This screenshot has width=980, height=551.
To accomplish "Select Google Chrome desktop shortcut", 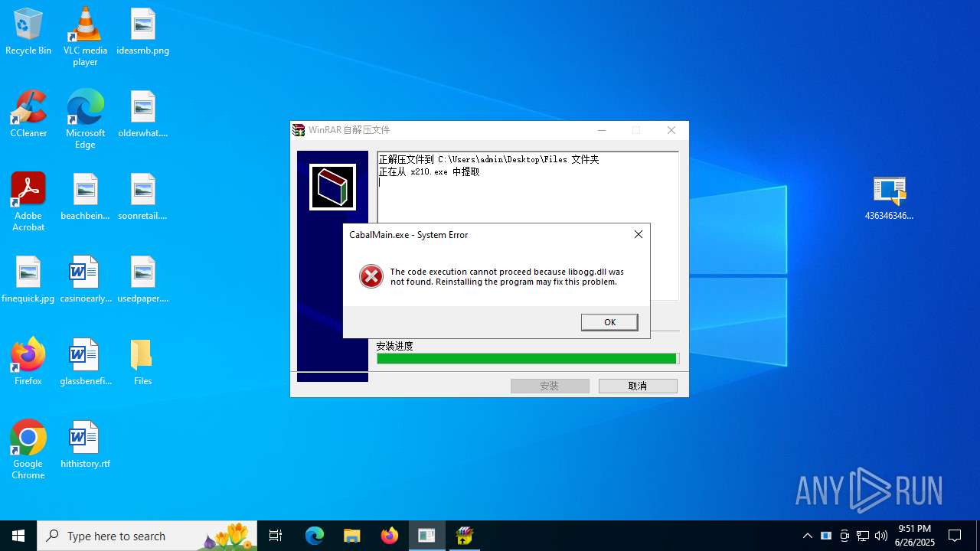I will coord(28,450).
